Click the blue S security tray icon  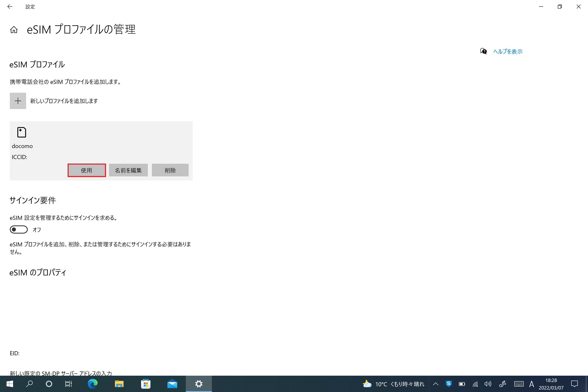tap(449, 384)
